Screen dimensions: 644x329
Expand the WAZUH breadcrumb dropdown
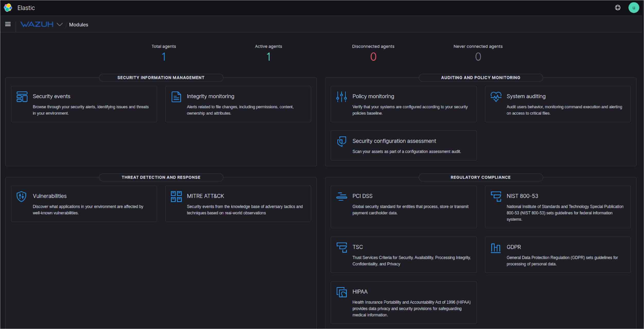(60, 24)
